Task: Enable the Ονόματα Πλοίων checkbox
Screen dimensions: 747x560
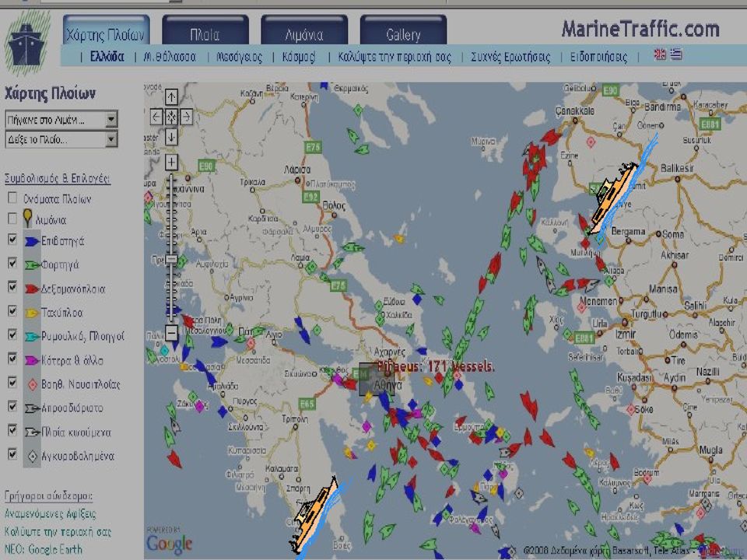Action: click(x=12, y=197)
